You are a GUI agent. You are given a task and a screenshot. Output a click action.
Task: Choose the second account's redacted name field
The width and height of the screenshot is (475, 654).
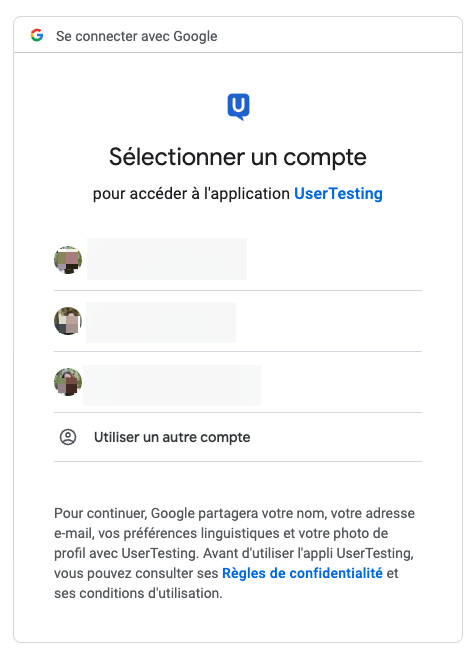161,322
